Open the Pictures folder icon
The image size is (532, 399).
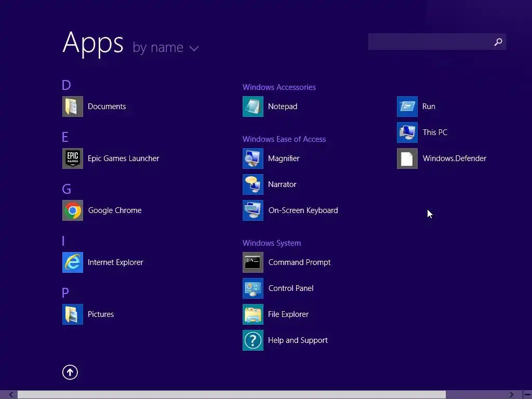(x=73, y=314)
